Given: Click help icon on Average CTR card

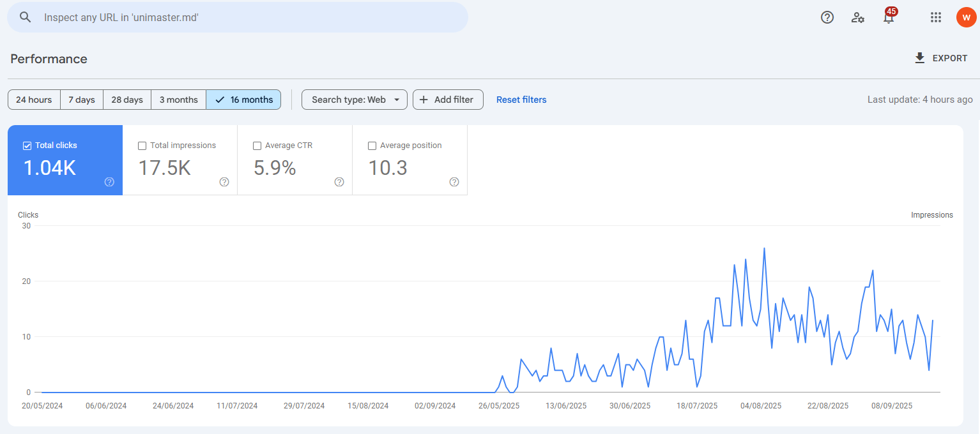Looking at the screenshot, I should [x=339, y=182].
